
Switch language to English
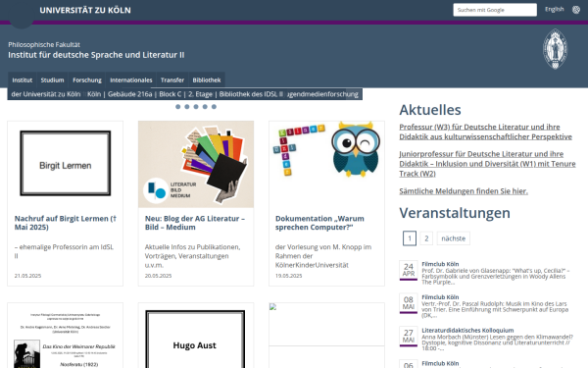click(555, 10)
